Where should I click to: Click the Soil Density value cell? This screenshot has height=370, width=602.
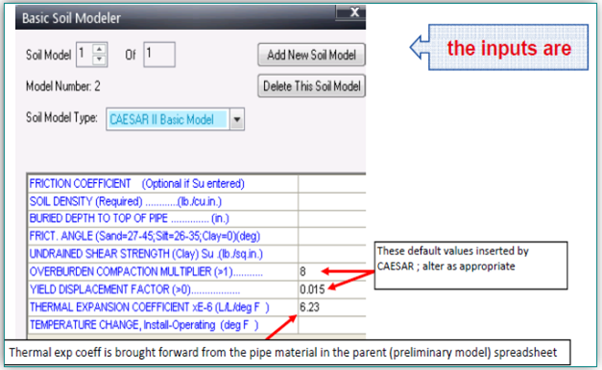(x=332, y=201)
